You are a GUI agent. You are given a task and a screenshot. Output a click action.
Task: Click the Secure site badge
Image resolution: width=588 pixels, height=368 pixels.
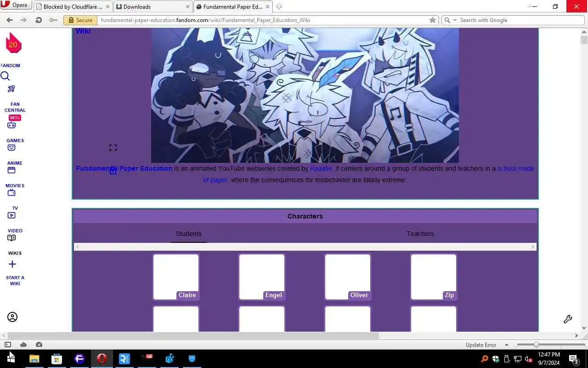pos(80,20)
